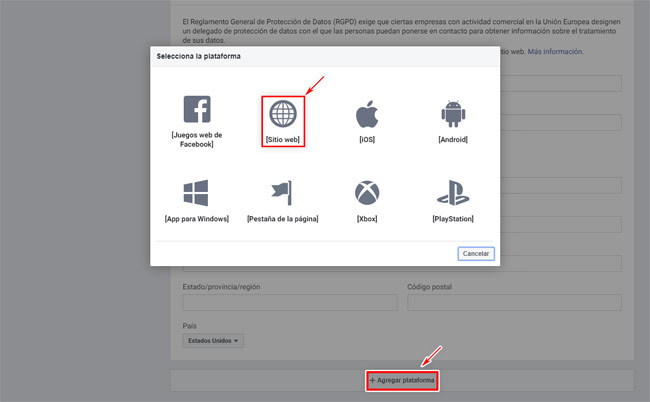The image size is (650, 402).
Task: Select the Facebook web games platform icon
Action: (197, 109)
